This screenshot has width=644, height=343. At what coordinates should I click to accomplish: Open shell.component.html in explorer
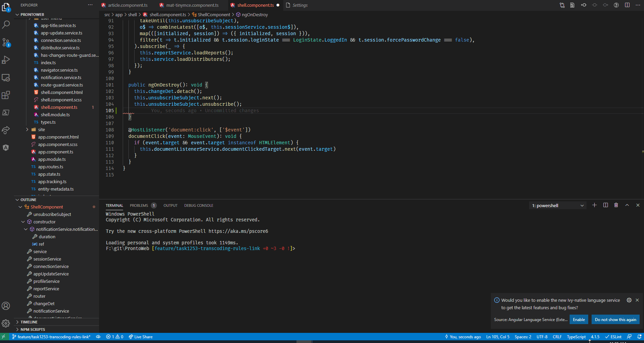pyautogui.click(x=62, y=92)
